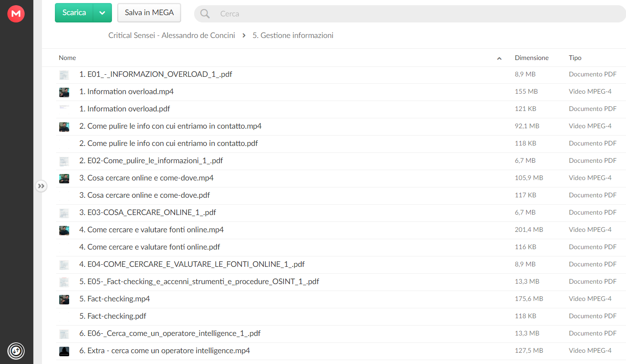The height and width of the screenshot is (364, 626).
Task: Click the search magnifier icon
Action: 205,14
